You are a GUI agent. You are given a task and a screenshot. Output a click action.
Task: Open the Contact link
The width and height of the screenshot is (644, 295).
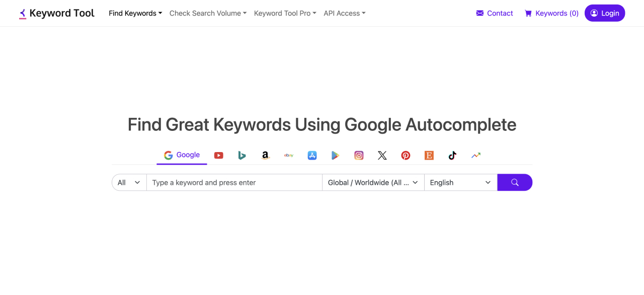pos(495,13)
